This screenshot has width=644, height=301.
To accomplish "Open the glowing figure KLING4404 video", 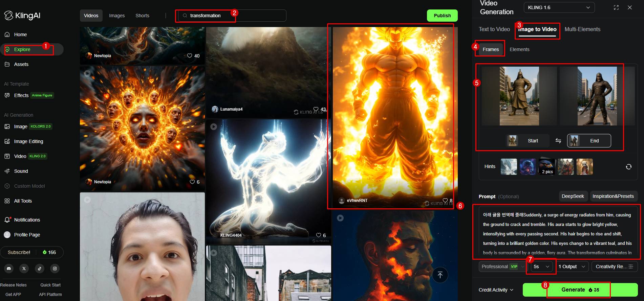I will (269, 182).
